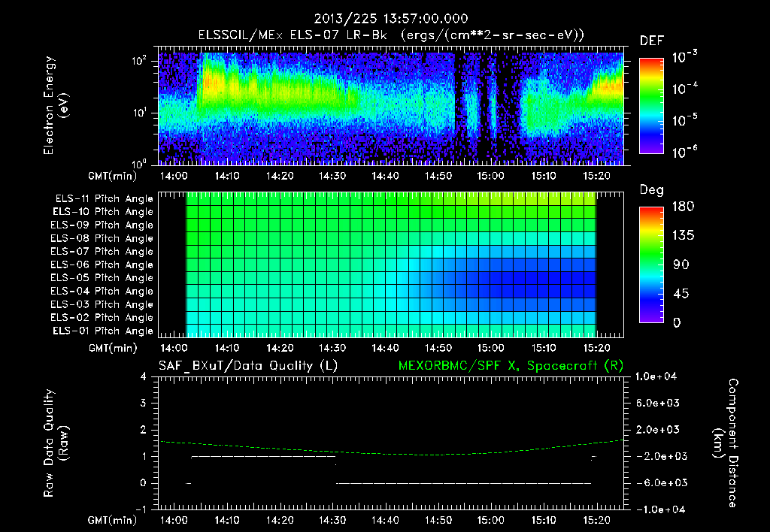Click the GMT(min) label under the data quality plot

click(113, 521)
